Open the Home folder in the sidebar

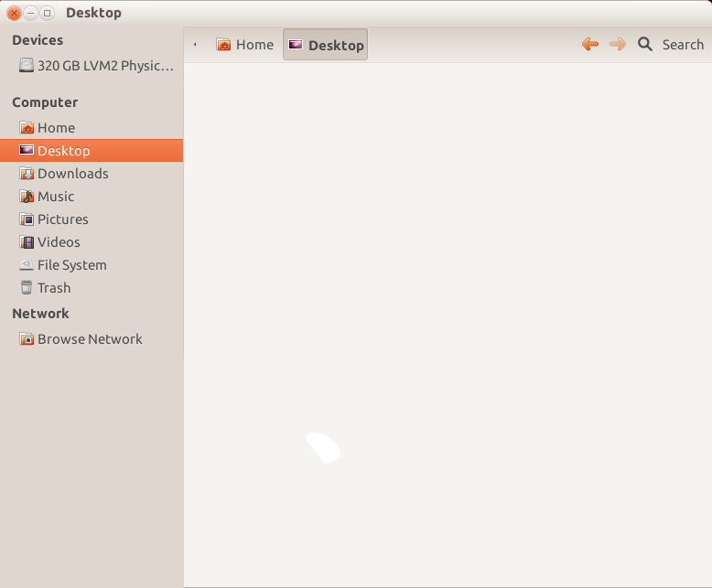click(x=56, y=128)
